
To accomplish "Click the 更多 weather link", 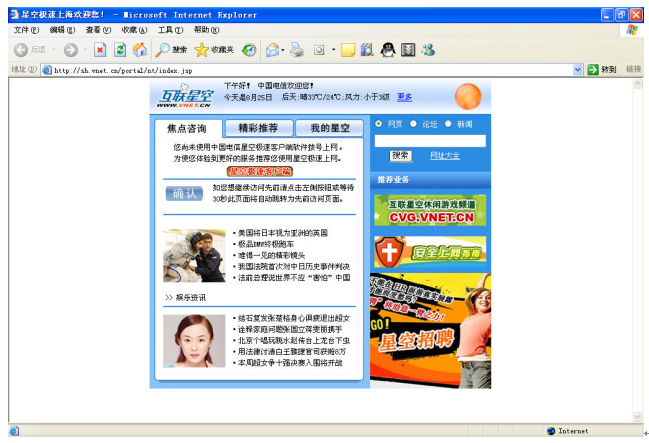I will pos(404,97).
